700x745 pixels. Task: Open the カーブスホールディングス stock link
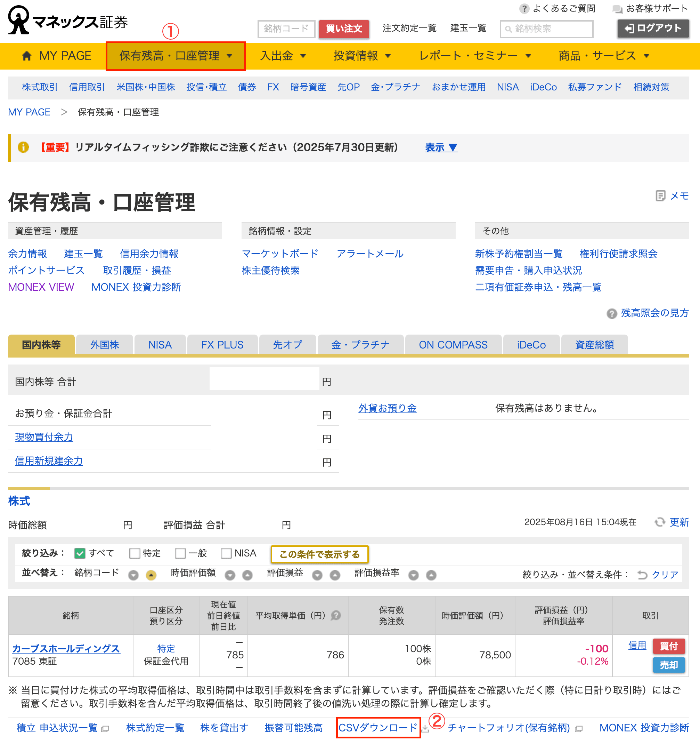66,648
